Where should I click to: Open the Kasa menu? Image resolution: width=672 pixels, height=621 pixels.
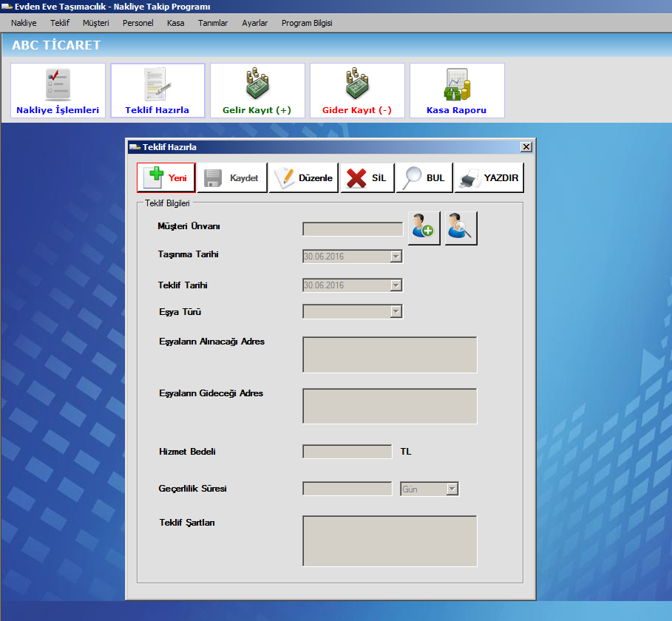(176, 23)
